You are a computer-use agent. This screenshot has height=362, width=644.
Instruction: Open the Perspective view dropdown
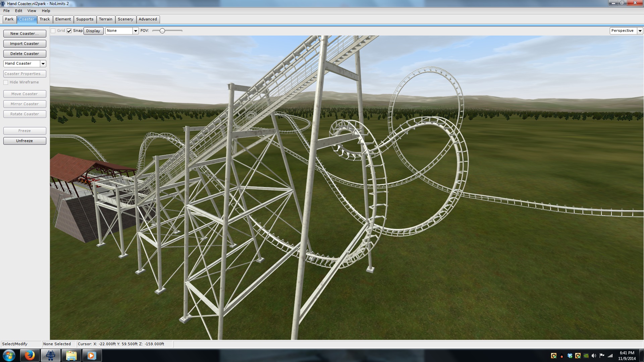point(640,31)
